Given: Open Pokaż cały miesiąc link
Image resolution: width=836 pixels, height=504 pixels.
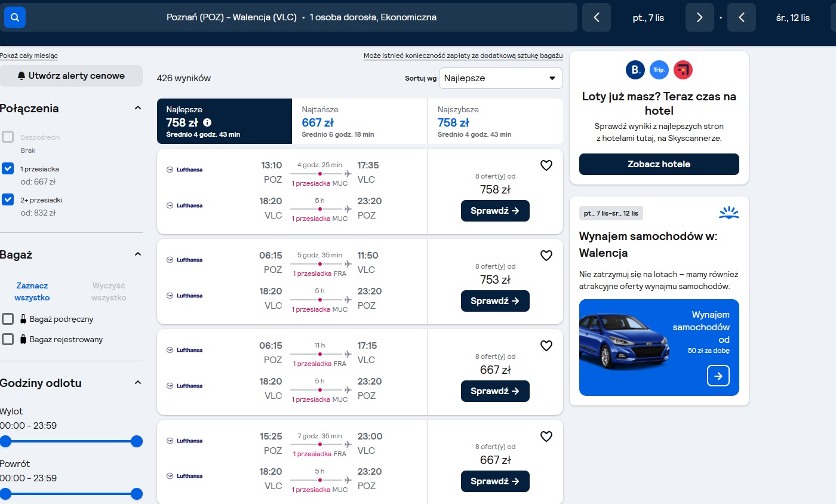Looking at the screenshot, I should point(29,56).
